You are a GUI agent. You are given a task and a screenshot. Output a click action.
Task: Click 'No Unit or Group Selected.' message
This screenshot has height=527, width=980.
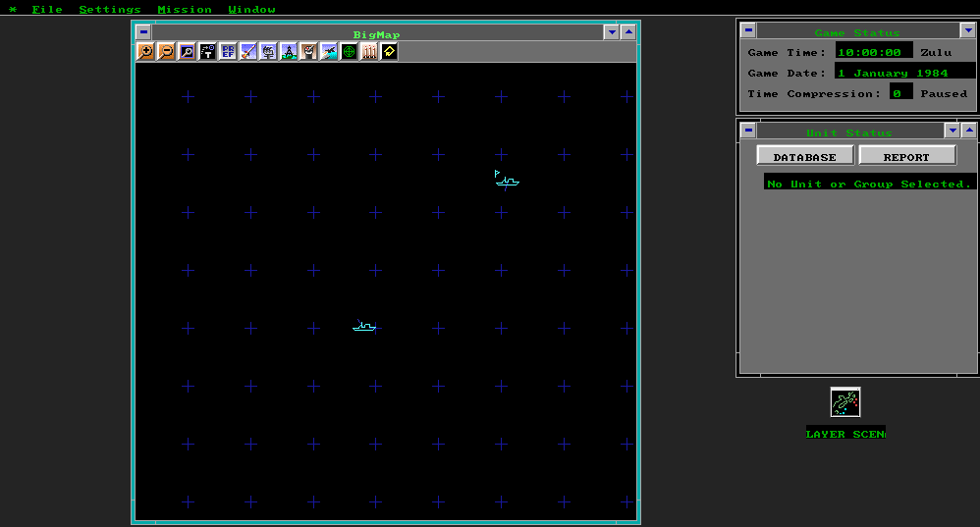pyautogui.click(x=869, y=183)
